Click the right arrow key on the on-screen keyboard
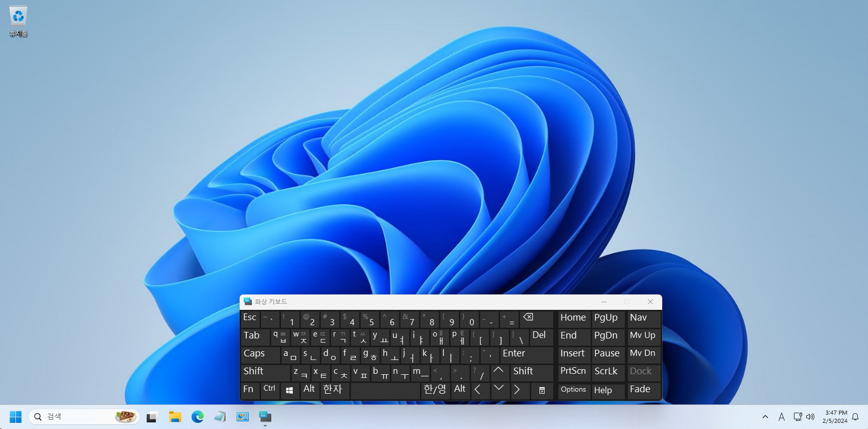The height and width of the screenshot is (429, 868). pos(520,391)
